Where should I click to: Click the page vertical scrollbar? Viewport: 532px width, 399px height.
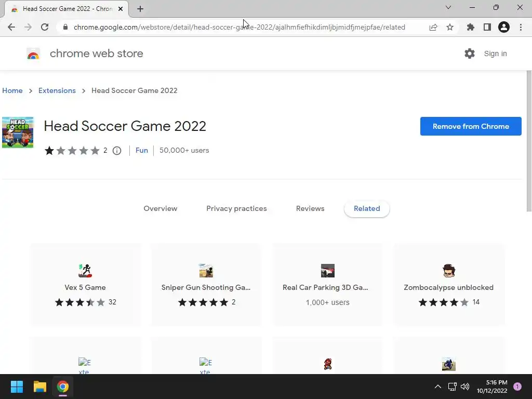528,141
